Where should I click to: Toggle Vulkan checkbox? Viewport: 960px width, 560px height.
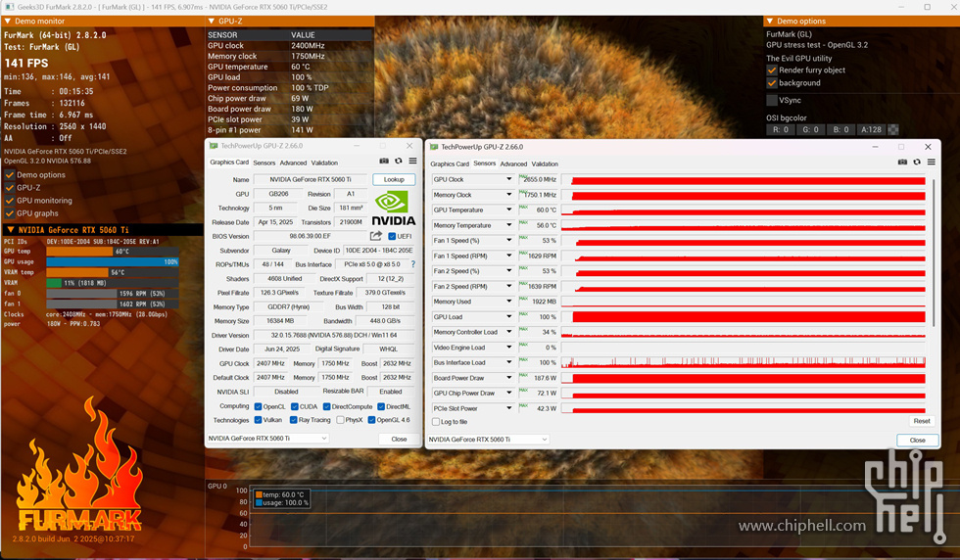(x=258, y=420)
